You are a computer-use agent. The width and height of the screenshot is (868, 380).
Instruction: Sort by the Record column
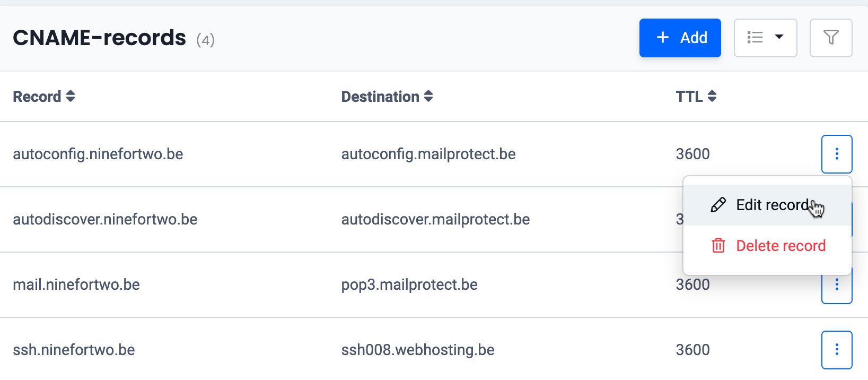pyautogui.click(x=44, y=97)
